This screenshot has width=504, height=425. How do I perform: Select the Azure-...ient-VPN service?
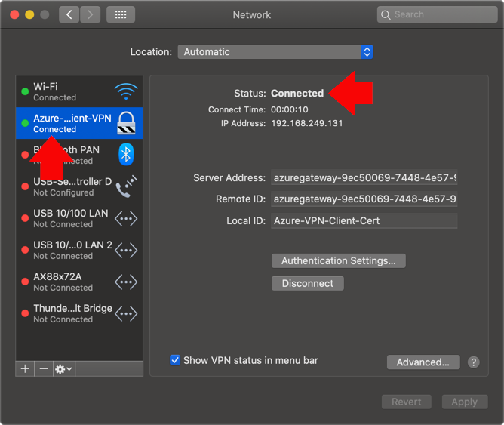click(79, 123)
